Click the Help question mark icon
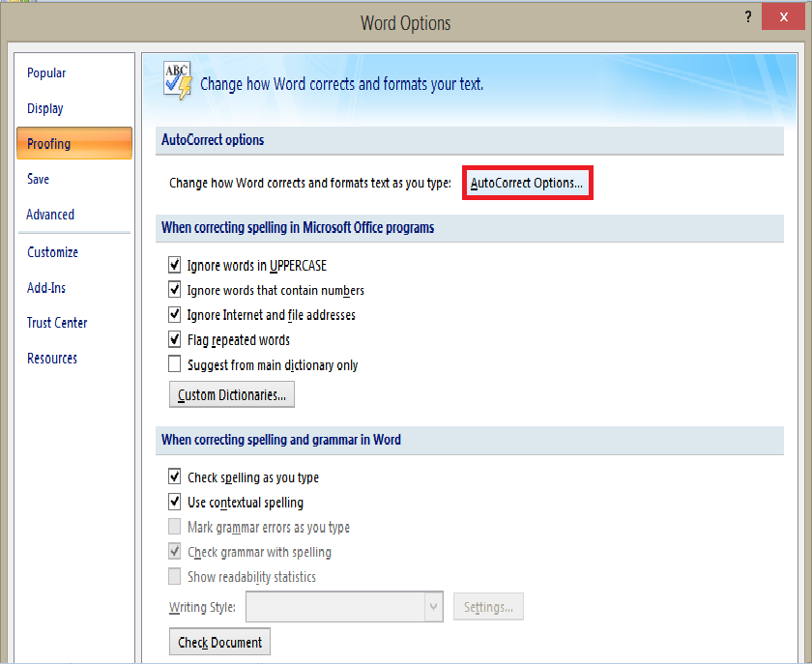The height and width of the screenshot is (664, 812). pyautogui.click(x=748, y=17)
